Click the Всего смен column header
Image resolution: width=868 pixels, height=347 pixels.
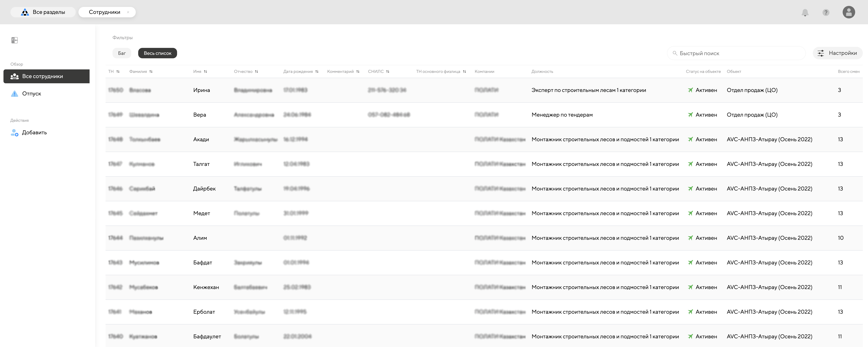[x=848, y=71]
